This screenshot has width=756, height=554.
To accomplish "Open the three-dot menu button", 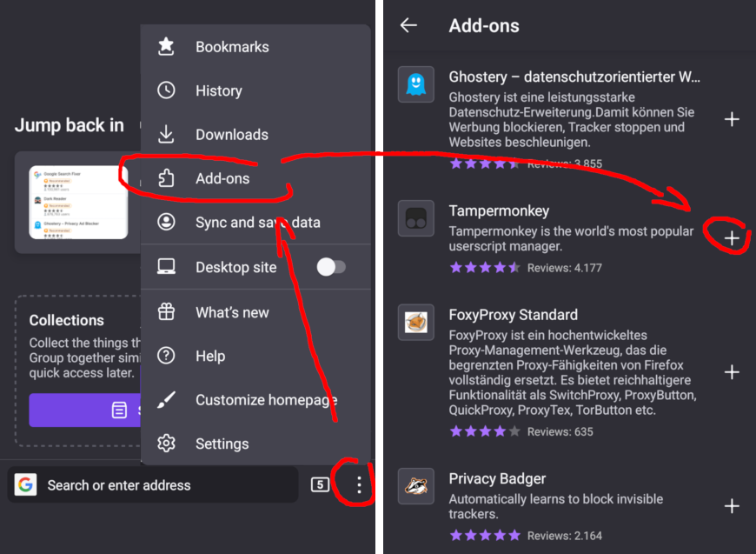I will pyautogui.click(x=359, y=484).
